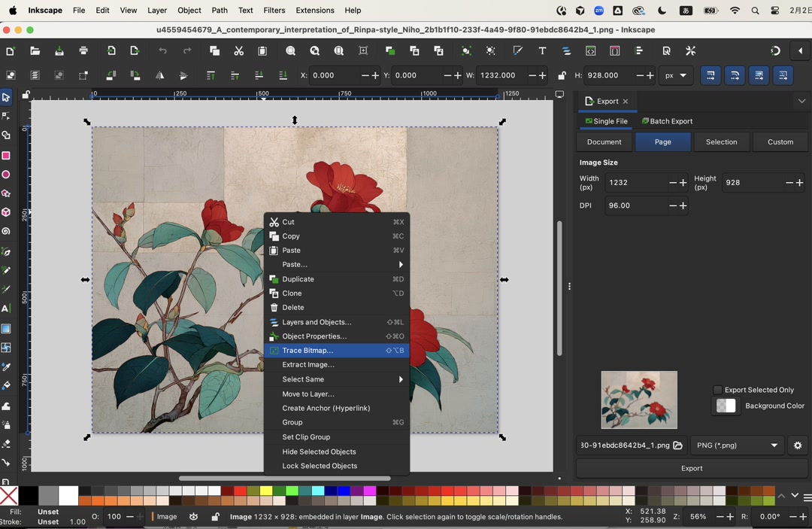Screen dimensions: 812x529
Task: Pick the yellow swatch in palette
Action: coord(266,491)
